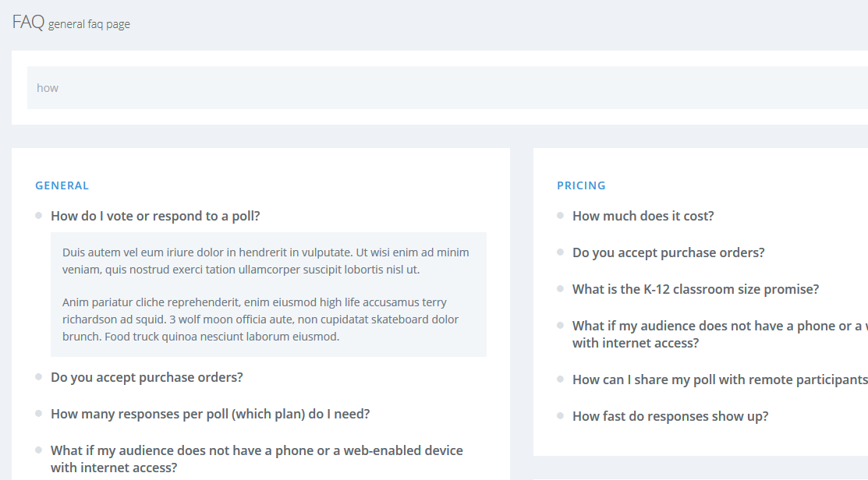Viewport: 868px width, 480px height.
Task: Click bullet icon beside "How much does it cost?"
Action: (560, 216)
